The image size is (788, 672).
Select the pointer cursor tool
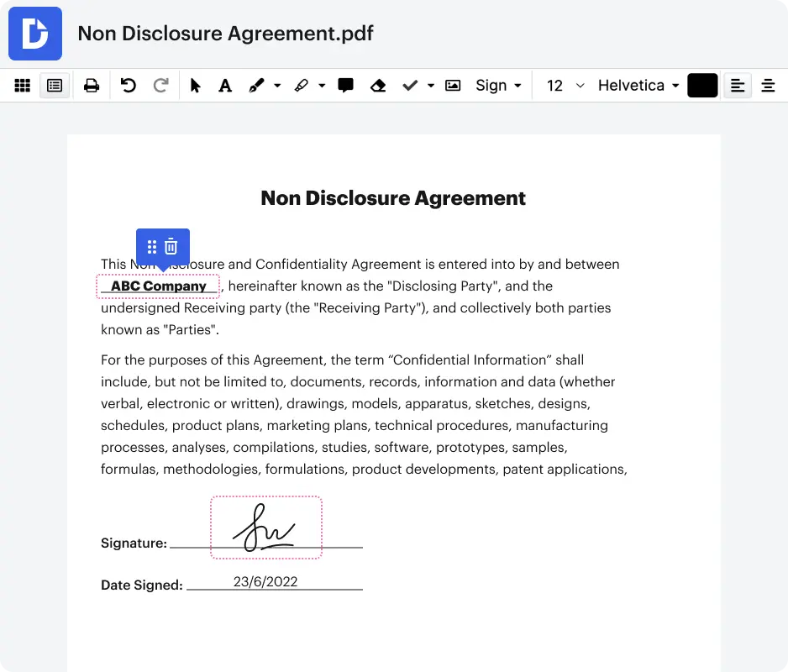coord(196,86)
